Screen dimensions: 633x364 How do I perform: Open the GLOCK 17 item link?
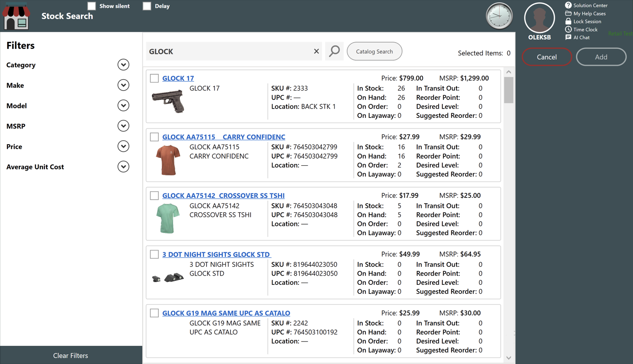coord(178,78)
